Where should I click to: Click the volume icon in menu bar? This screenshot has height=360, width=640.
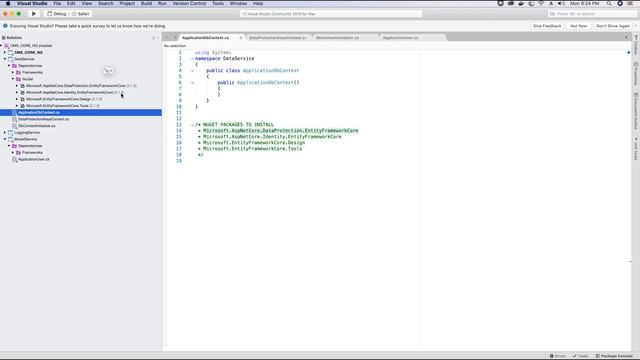(561, 3)
